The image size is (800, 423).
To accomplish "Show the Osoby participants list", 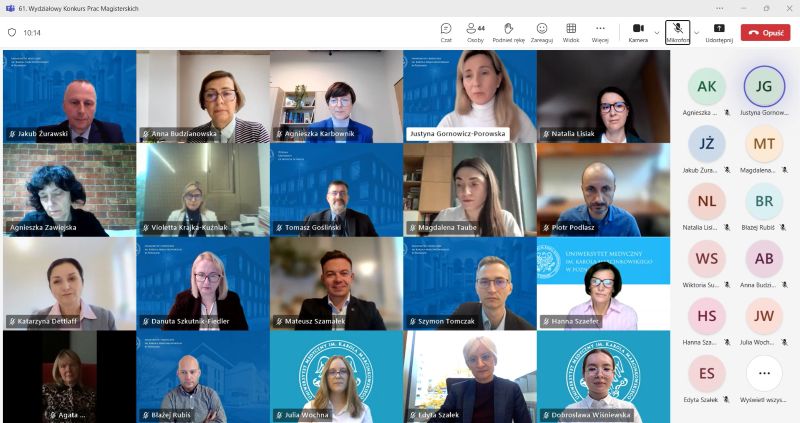I will click(x=475, y=30).
